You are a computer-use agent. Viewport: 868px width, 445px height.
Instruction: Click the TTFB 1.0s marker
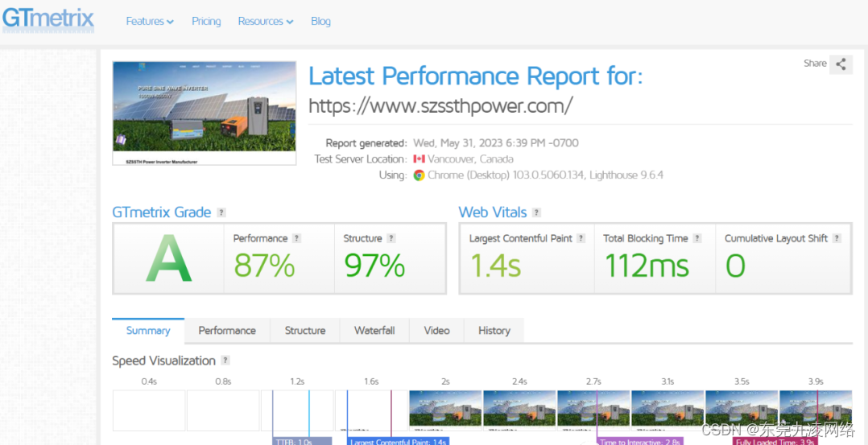pyautogui.click(x=302, y=441)
